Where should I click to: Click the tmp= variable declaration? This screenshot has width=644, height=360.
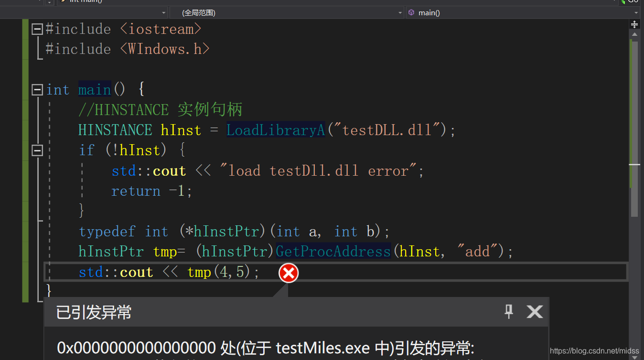[169, 251]
